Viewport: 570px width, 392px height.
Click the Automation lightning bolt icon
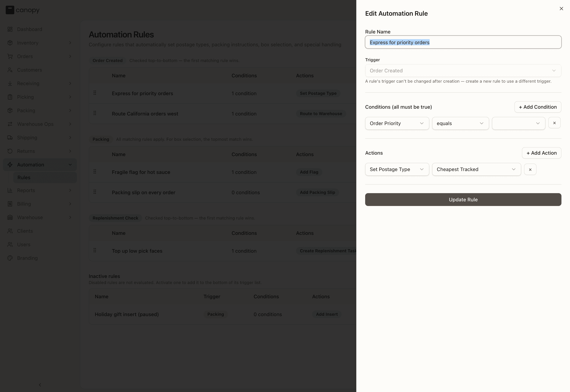10,165
